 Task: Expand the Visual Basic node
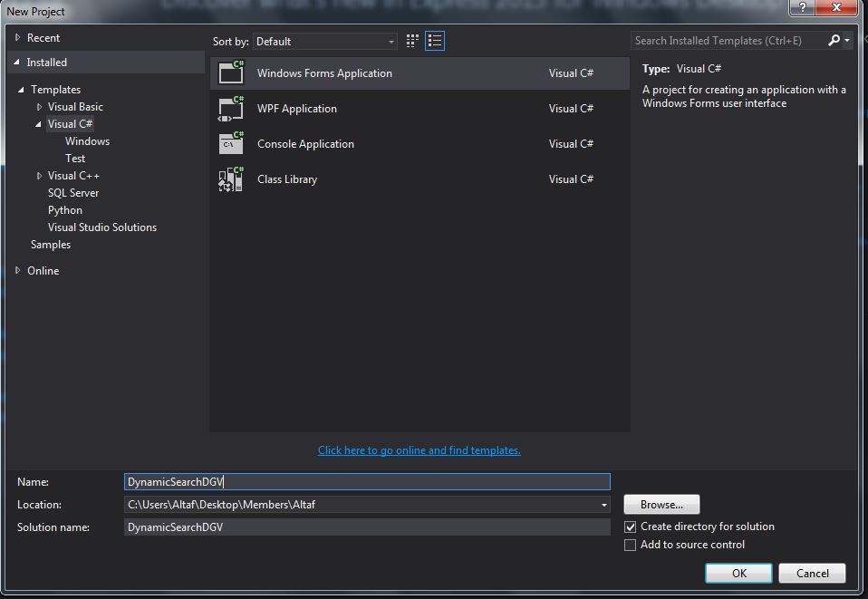coord(39,106)
